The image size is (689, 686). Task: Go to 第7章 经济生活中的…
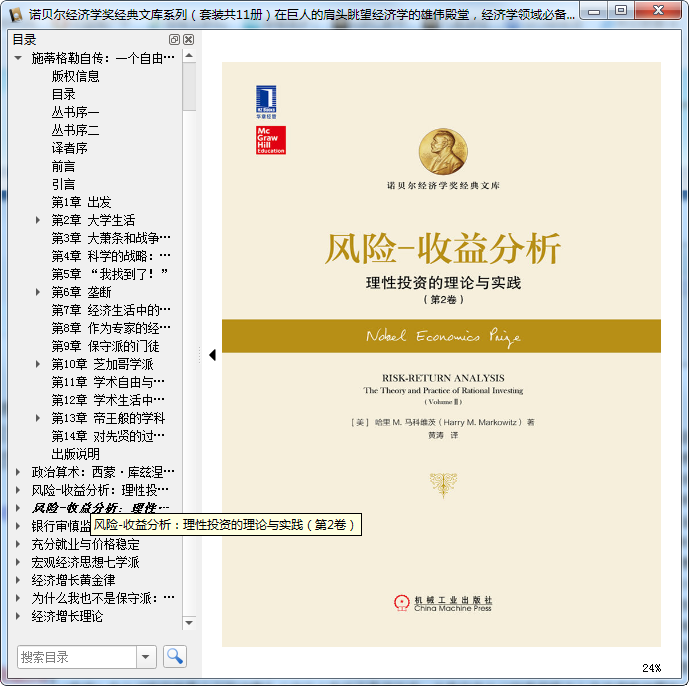111,310
